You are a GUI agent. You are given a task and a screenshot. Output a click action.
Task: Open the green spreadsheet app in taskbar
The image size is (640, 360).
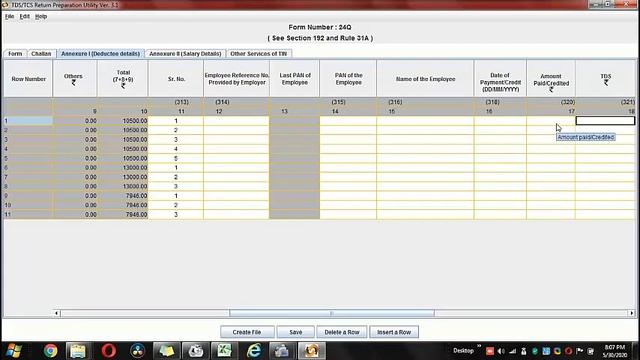(224, 351)
